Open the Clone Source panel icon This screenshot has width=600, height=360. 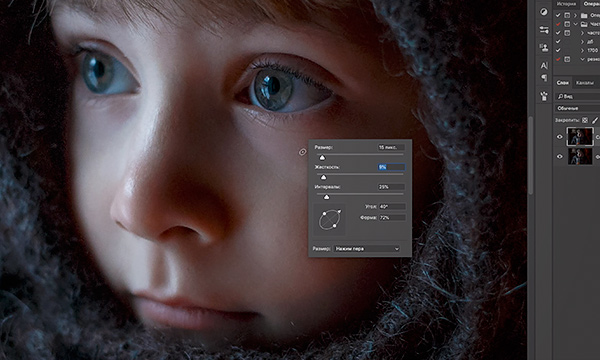(x=544, y=48)
